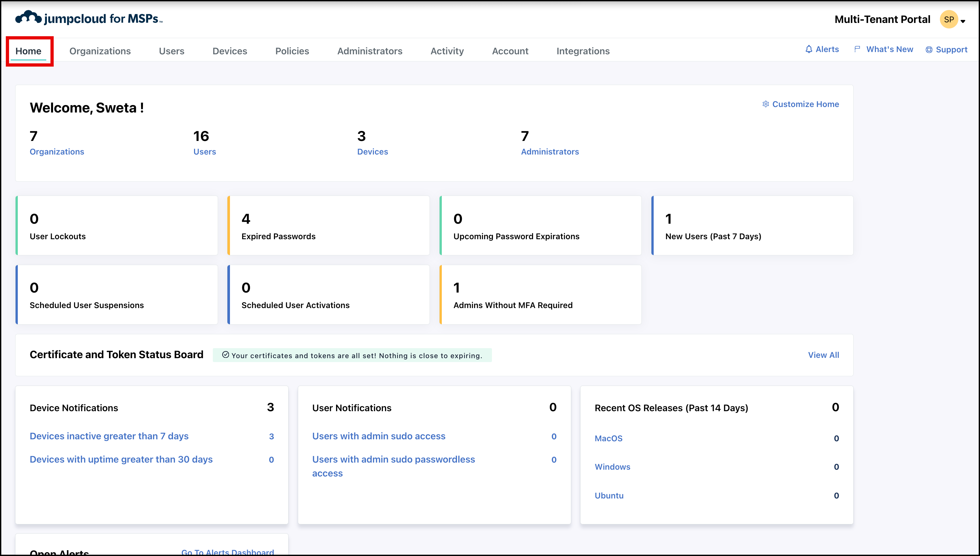980x556 pixels.
Task: Select the Policies tab
Action: (x=292, y=51)
